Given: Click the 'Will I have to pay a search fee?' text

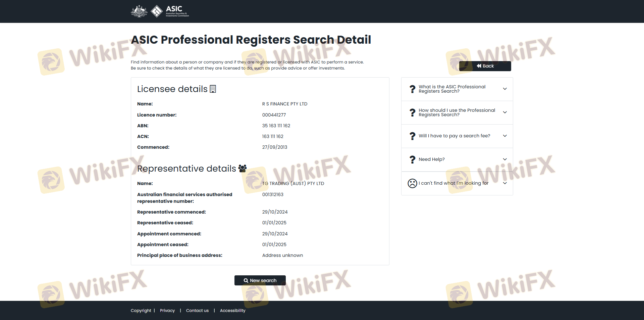Looking at the screenshot, I should [454, 136].
